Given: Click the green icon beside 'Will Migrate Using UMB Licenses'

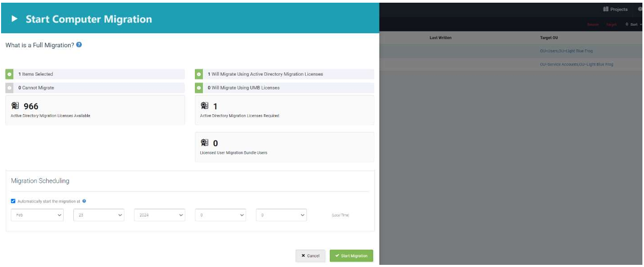Looking at the screenshot, I should pyautogui.click(x=199, y=87).
